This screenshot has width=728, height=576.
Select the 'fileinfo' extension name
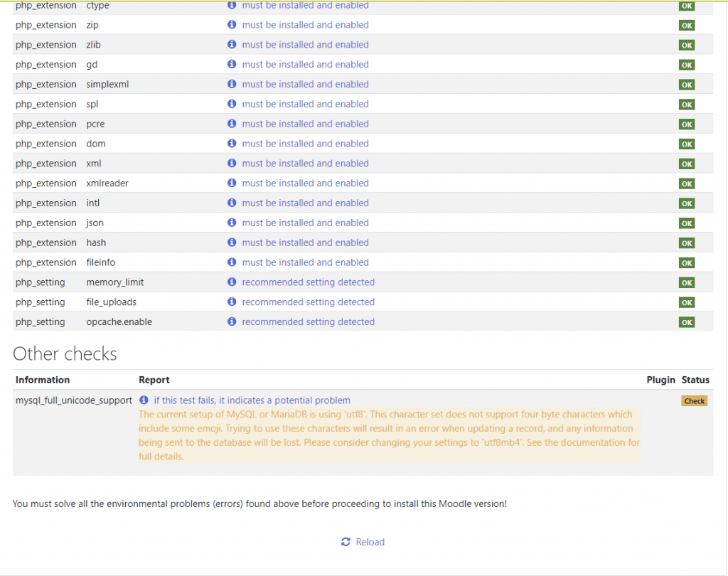[x=101, y=262]
